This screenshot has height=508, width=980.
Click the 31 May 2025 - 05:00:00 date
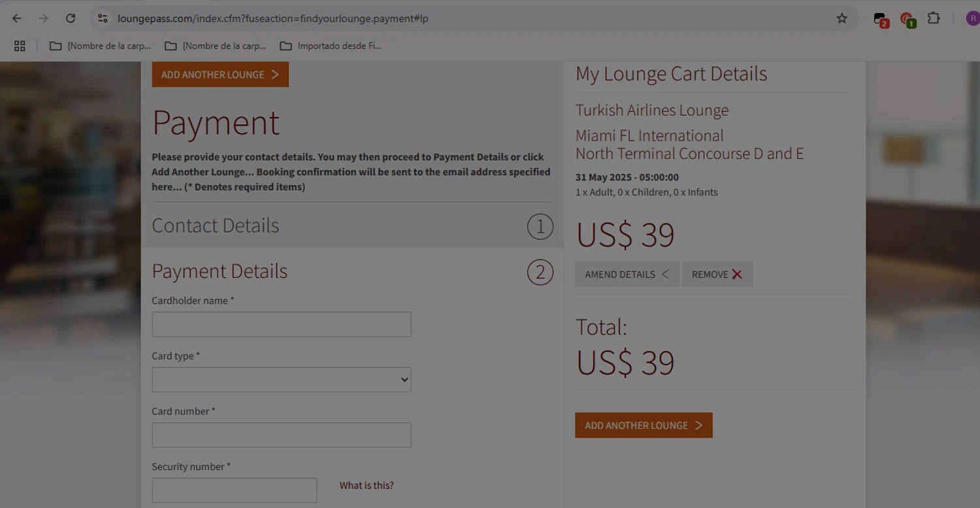pos(627,177)
